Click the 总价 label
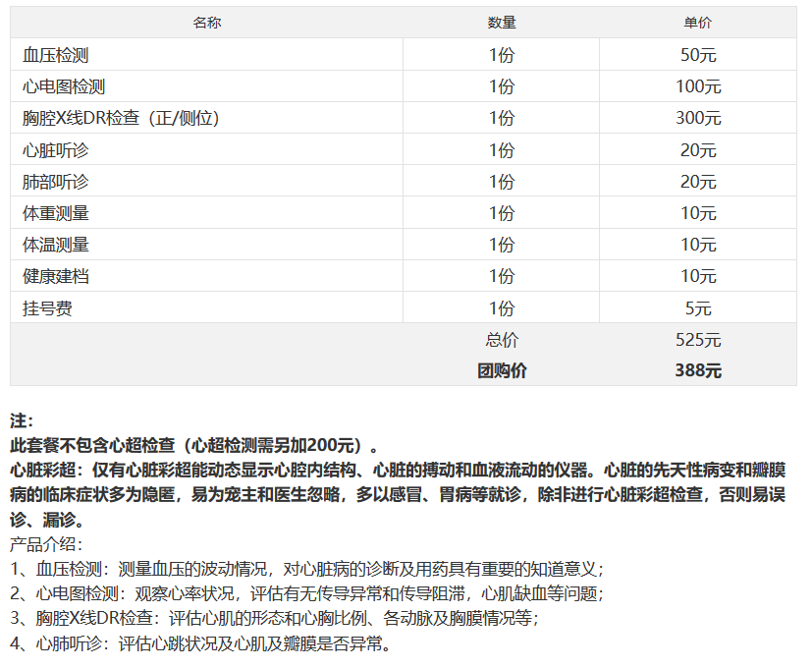812x669 pixels. tap(502, 340)
